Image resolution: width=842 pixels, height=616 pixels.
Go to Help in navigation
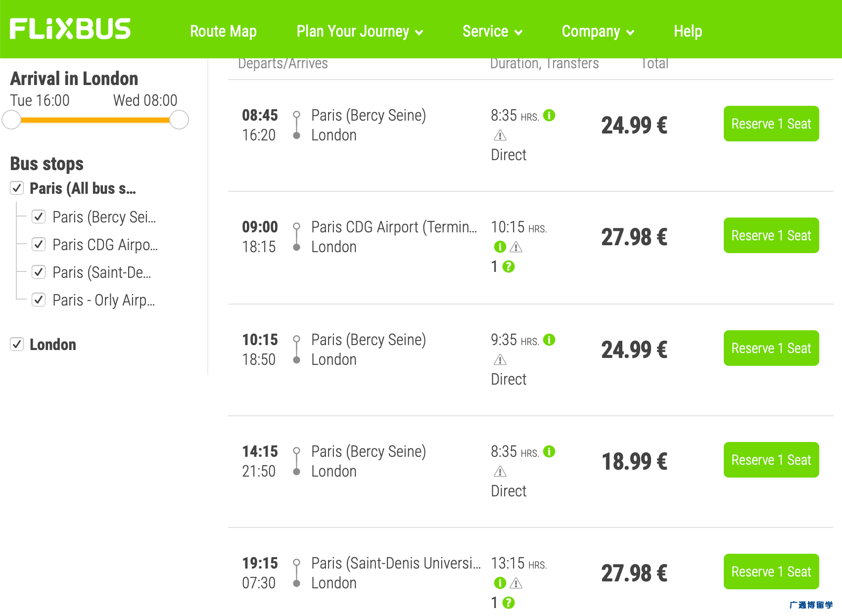pyautogui.click(x=688, y=31)
